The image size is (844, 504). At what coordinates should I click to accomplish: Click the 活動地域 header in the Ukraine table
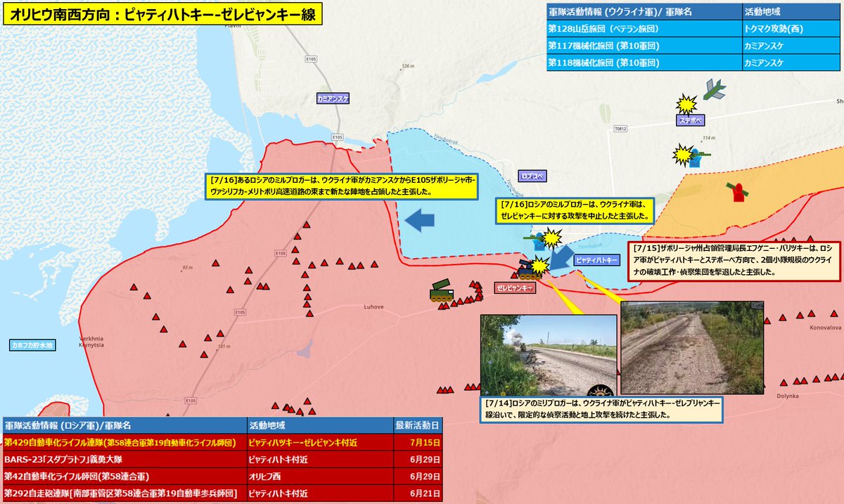792,13
